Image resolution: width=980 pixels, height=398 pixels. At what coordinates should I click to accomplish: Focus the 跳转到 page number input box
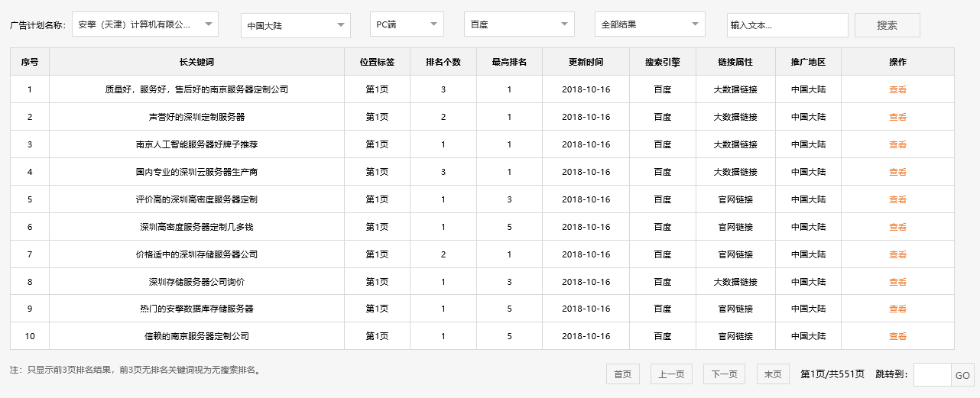(932, 374)
